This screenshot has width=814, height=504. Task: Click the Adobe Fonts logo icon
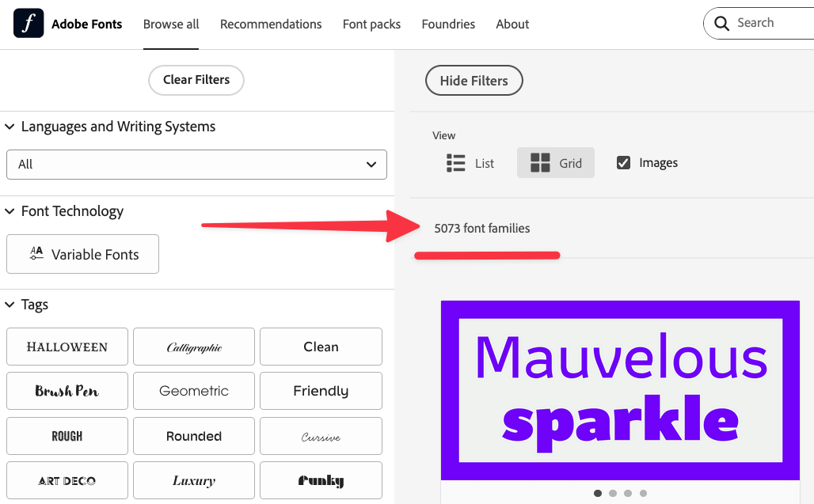pyautogui.click(x=27, y=23)
